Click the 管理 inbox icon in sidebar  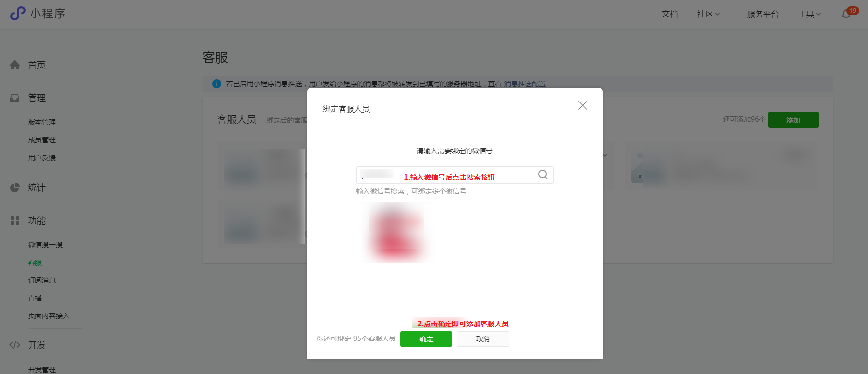pyautogui.click(x=15, y=98)
